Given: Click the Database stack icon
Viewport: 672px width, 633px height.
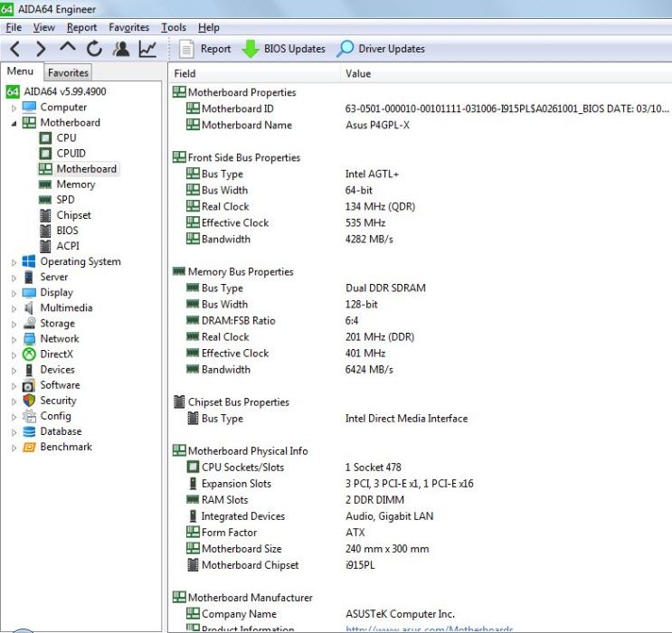Looking at the screenshot, I should pyautogui.click(x=29, y=431).
